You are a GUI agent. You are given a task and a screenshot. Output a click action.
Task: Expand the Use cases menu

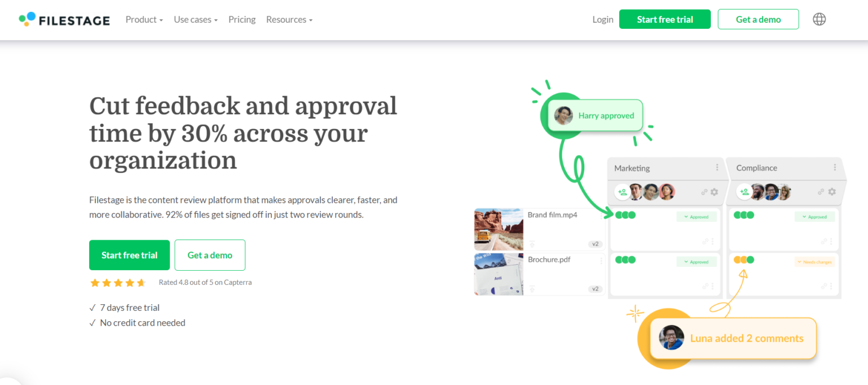pos(196,19)
